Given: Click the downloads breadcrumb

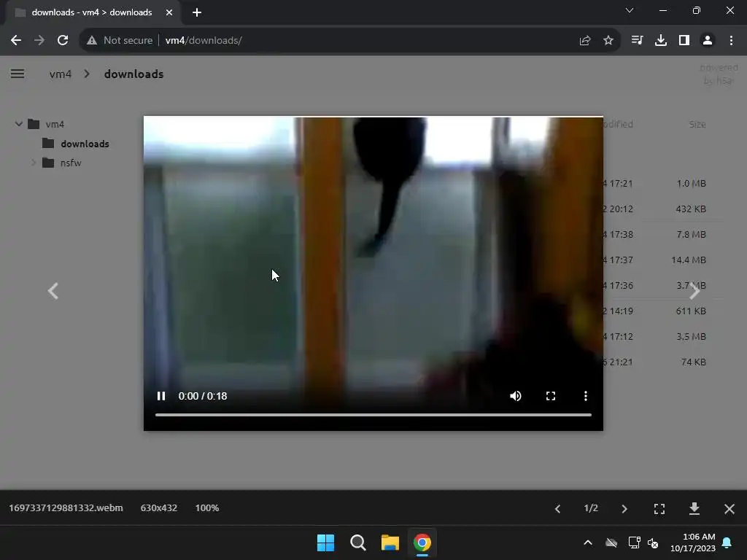Looking at the screenshot, I should (x=134, y=74).
